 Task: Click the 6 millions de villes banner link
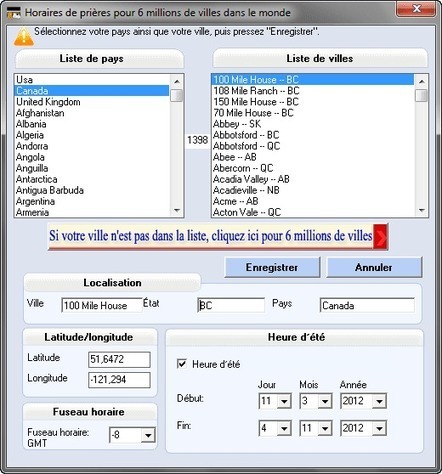pos(218,237)
